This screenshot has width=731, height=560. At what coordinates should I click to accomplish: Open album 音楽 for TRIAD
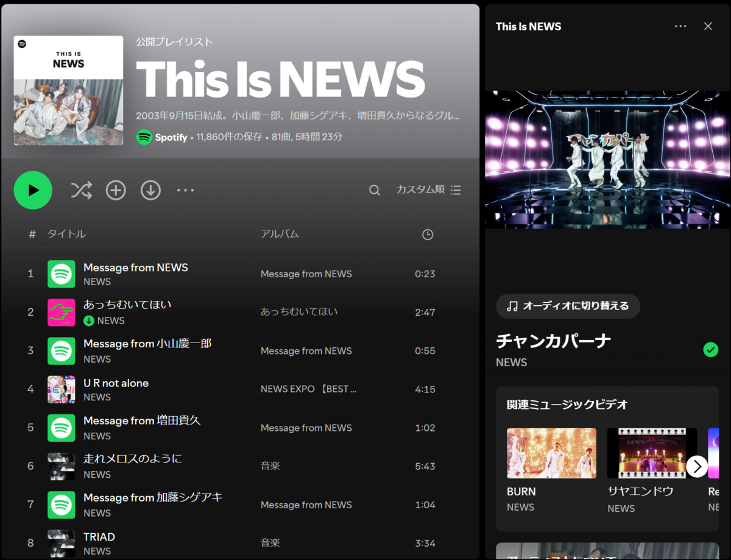pyautogui.click(x=270, y=542)
